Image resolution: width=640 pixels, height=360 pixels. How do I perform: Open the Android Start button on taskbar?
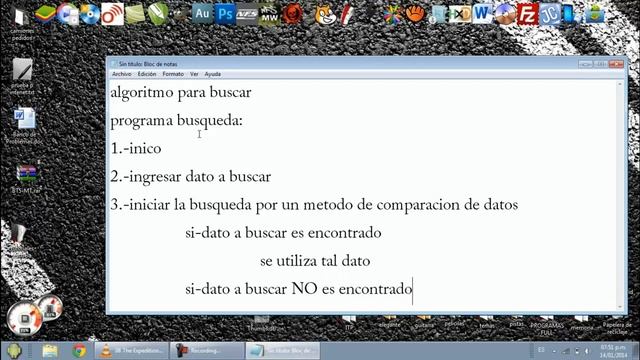click(14, 351)
